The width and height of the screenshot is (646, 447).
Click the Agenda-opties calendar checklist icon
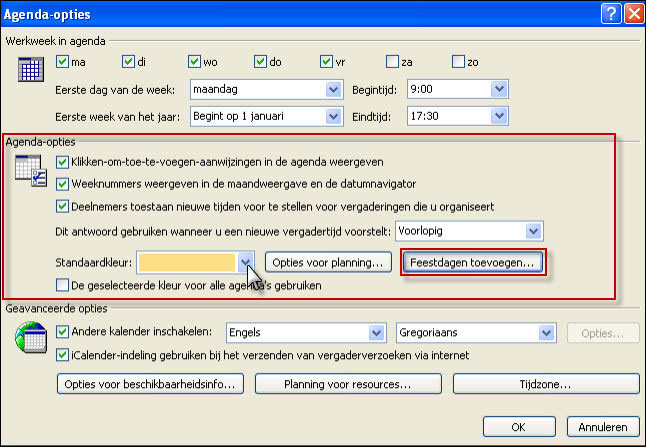click(x=31, y=171)
